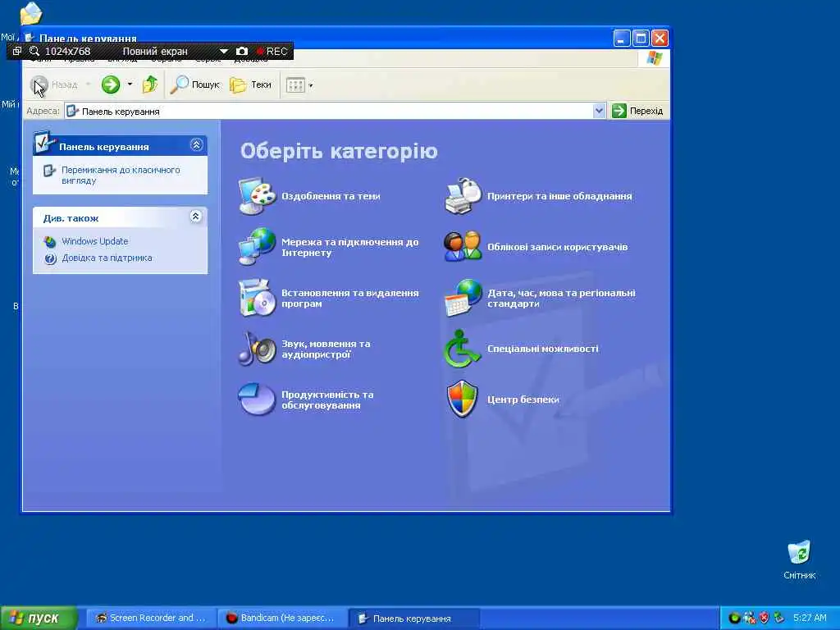Open Bandicam capture mode dropdown

tap(223, 52)
